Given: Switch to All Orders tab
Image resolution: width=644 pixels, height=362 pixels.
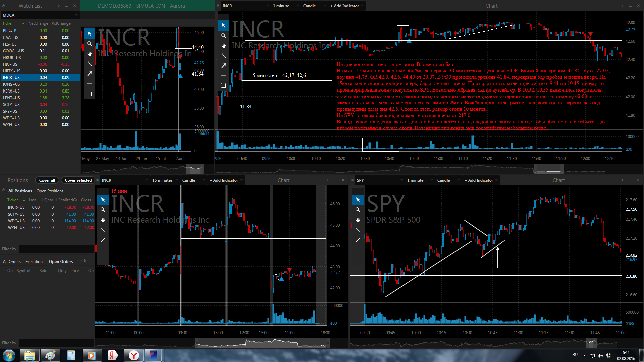Looking at the screenshot, I should 12,261.
